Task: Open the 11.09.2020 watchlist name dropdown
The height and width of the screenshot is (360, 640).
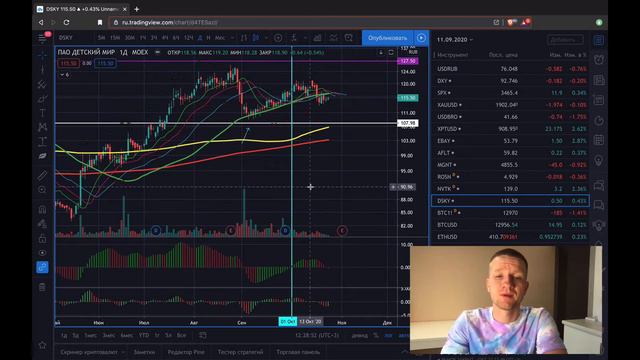Action: coord(455,40)
